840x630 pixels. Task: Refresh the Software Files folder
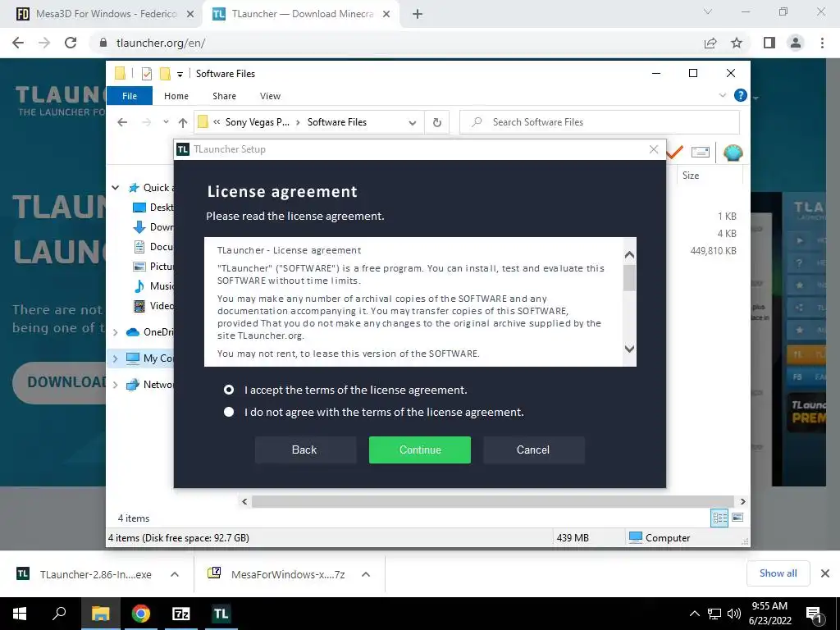(437, 123)
